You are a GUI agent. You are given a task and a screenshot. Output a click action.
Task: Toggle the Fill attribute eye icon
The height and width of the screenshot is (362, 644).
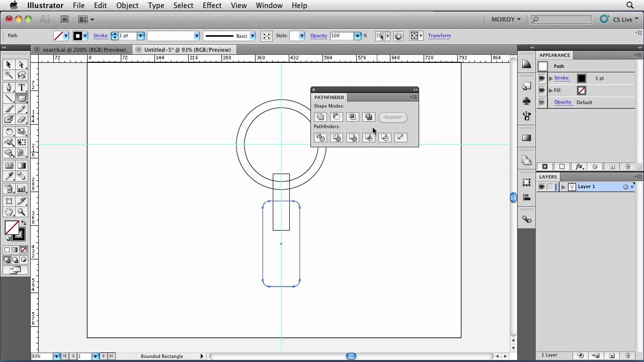542,90
